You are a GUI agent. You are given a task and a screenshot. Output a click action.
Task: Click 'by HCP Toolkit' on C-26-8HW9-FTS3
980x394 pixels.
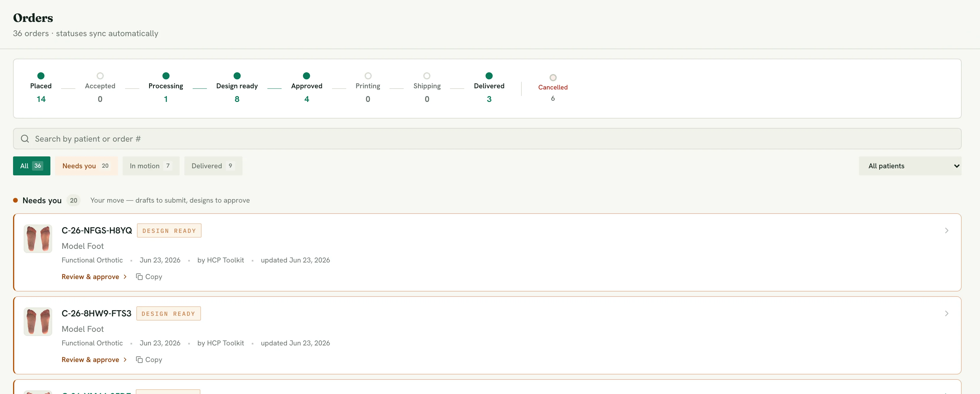pyautogui.click(x=221, y=343)
